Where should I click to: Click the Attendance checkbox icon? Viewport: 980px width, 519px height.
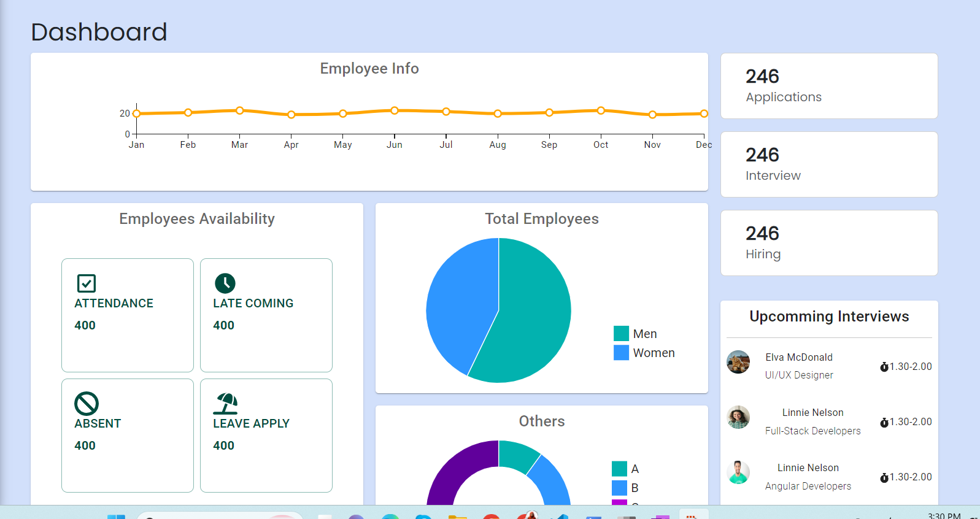87,283
